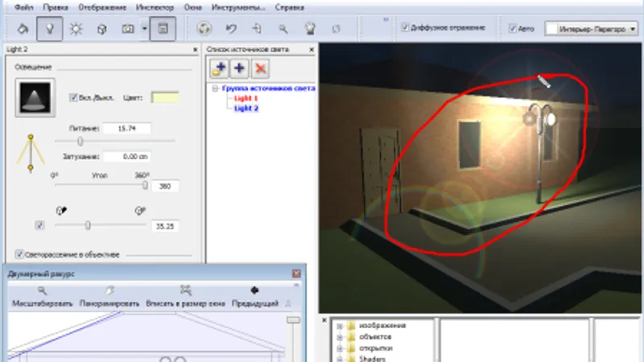The width and height of the screenshot is (644, 362).
Task: Delete the selected light source
Action: coord(260,68)
